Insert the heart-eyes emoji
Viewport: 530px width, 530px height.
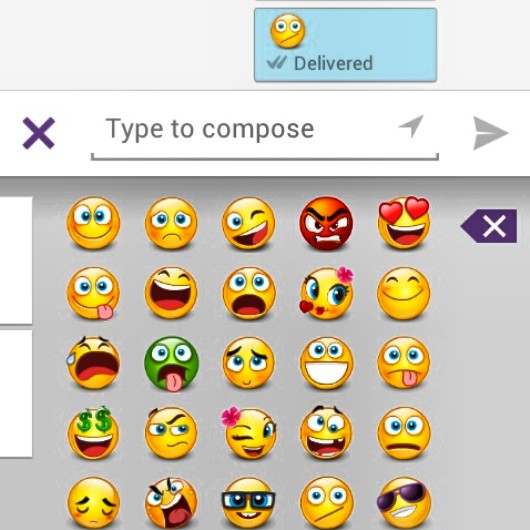404,222
